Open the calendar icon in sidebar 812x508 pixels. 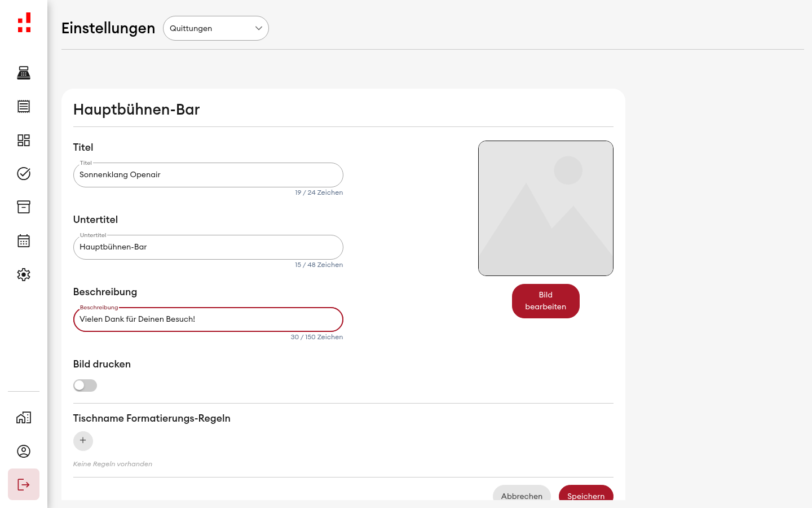coord(24,241)
